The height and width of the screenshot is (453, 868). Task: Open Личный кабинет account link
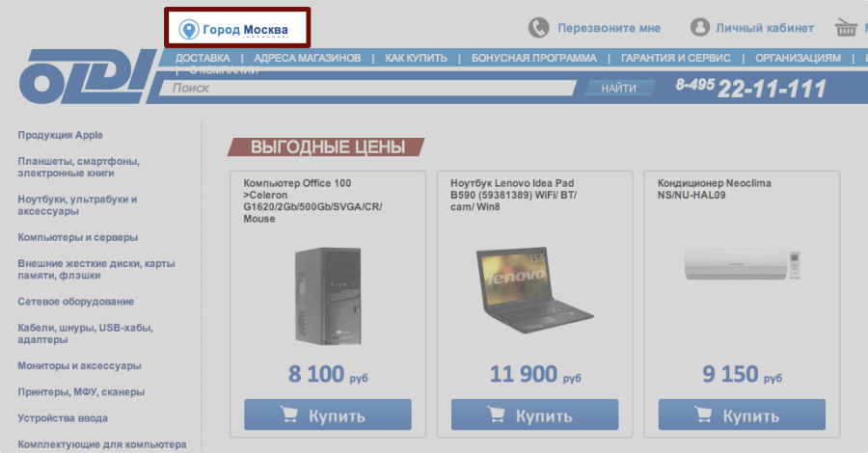(765, 28)
